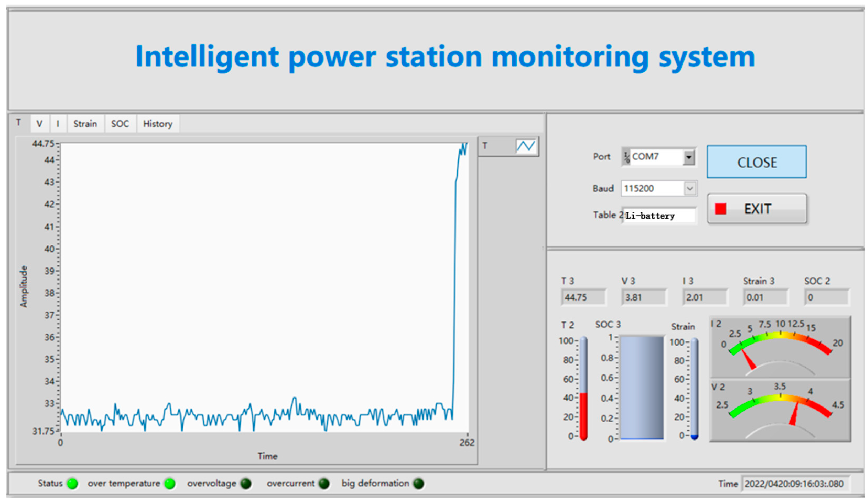This screenshot has width=868, height=504.
Task: Open the History tab
Action: pos(158,124)
